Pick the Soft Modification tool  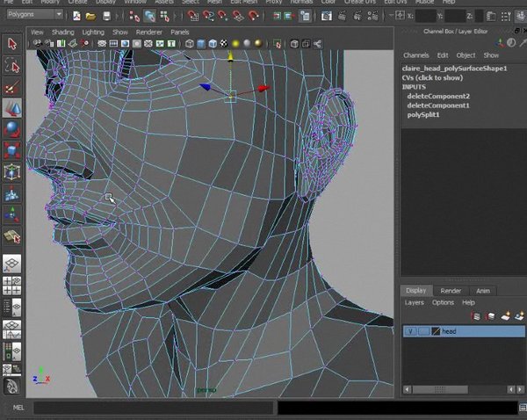pos(12,193)
